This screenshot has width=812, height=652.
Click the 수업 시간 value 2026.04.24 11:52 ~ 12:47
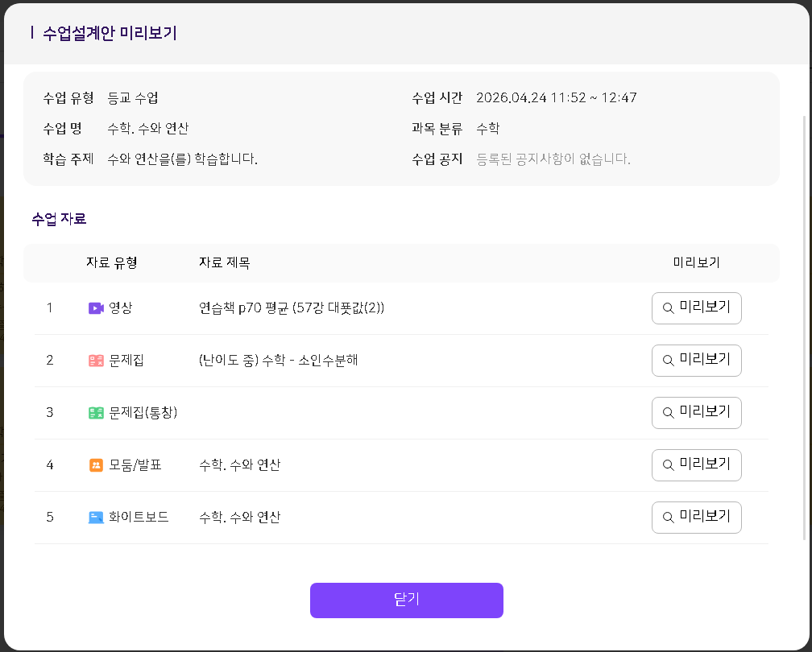[x=556, y=98]
